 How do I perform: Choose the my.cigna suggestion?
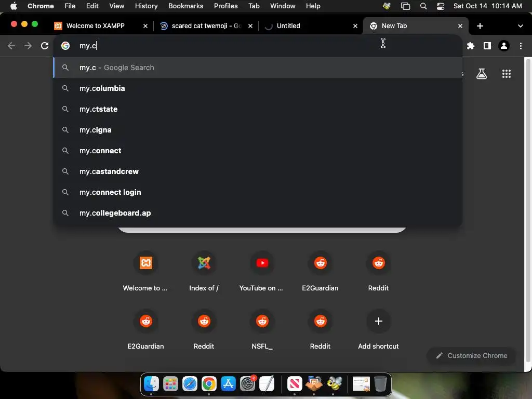pyautogui.click(x=258, y=130)
